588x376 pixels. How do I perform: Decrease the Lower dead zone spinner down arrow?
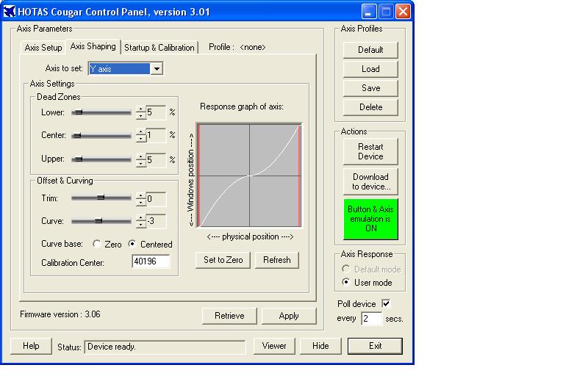(141, 115)
